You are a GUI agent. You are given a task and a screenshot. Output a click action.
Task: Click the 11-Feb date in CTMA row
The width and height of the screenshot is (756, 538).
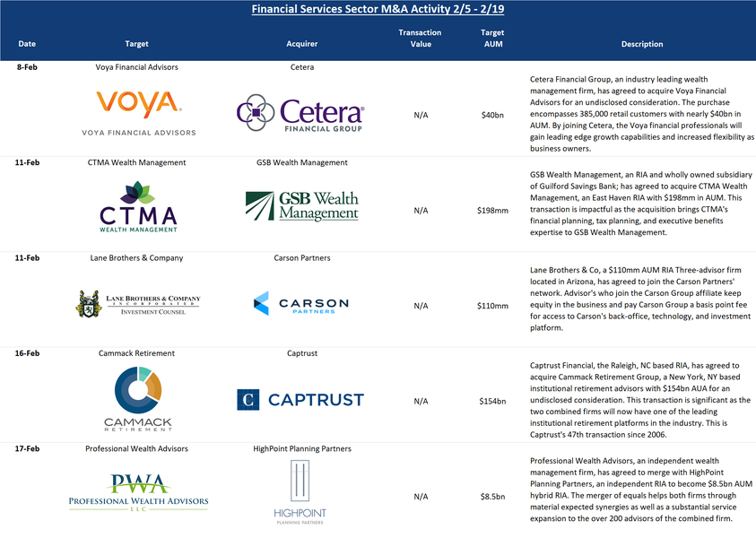pyautogui.click(x=27, y=162)
